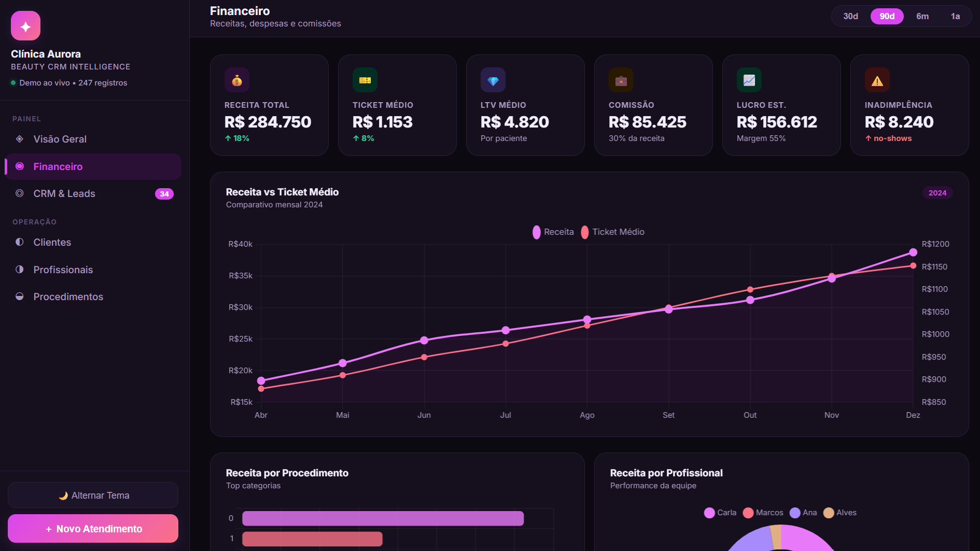Click the Abr Receita data point
The height and width of the screenshot is (551, 980).
click(x=261, y=380)
